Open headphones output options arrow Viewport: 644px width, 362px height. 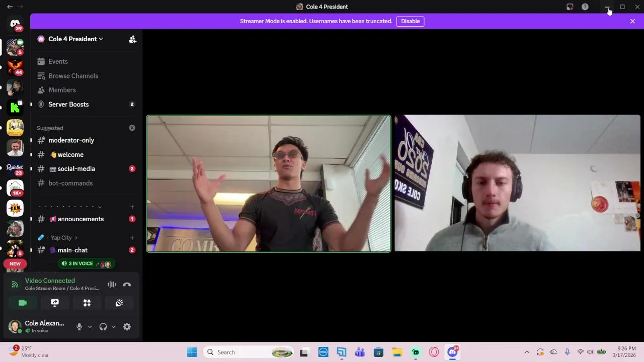click(114, 327)
